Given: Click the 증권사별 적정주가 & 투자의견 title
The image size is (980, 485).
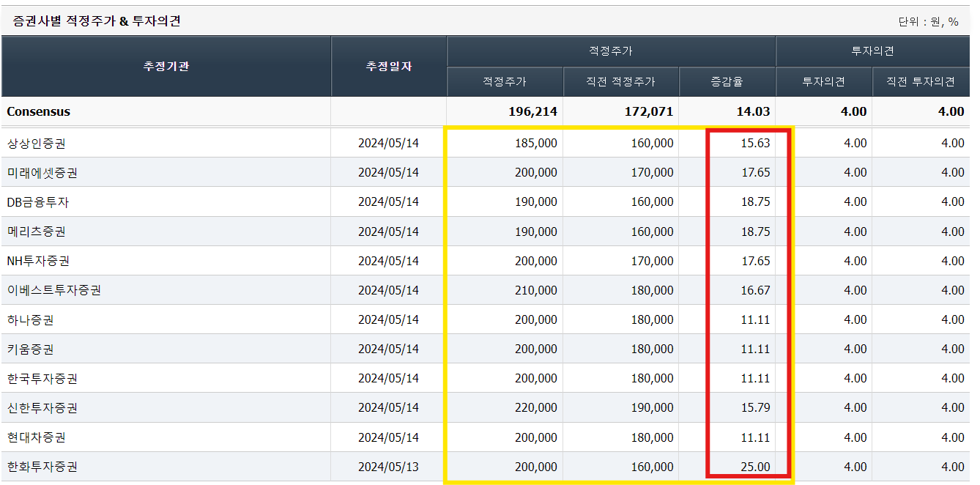Looking at the screenshot, I should pyautogui.click(x=97, y=21).
